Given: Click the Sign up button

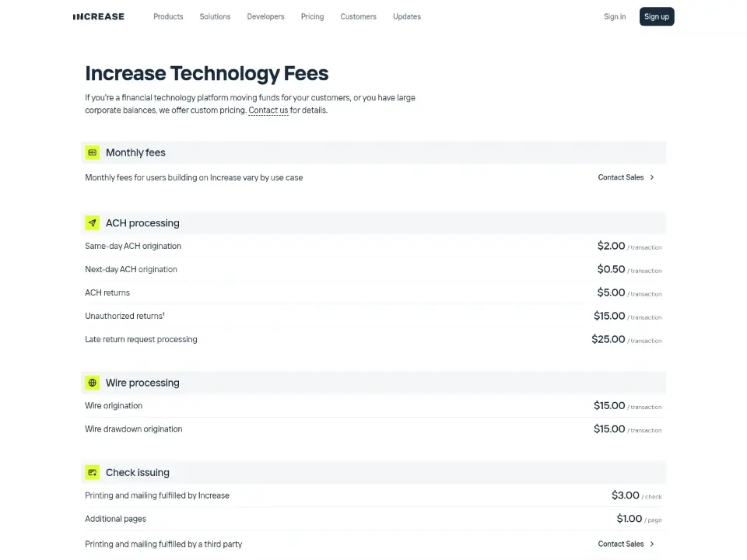Looking at the screenshot, I should [x=657, y=16].
